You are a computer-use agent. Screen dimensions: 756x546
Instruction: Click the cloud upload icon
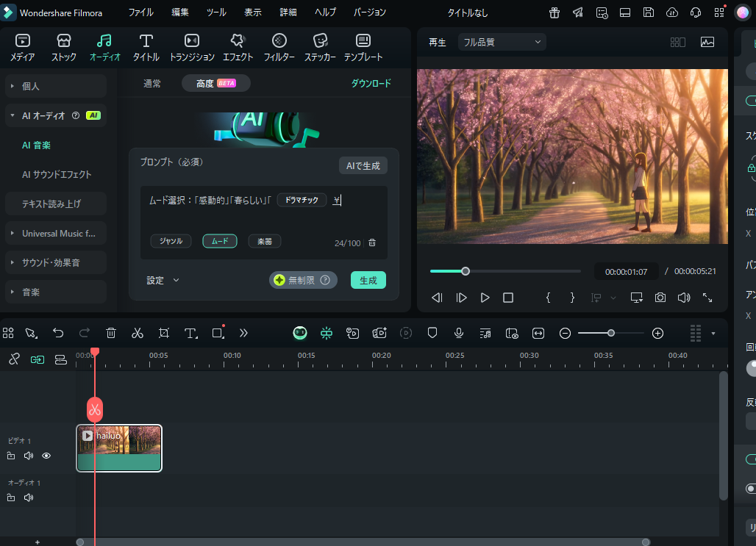click(672, 13)
